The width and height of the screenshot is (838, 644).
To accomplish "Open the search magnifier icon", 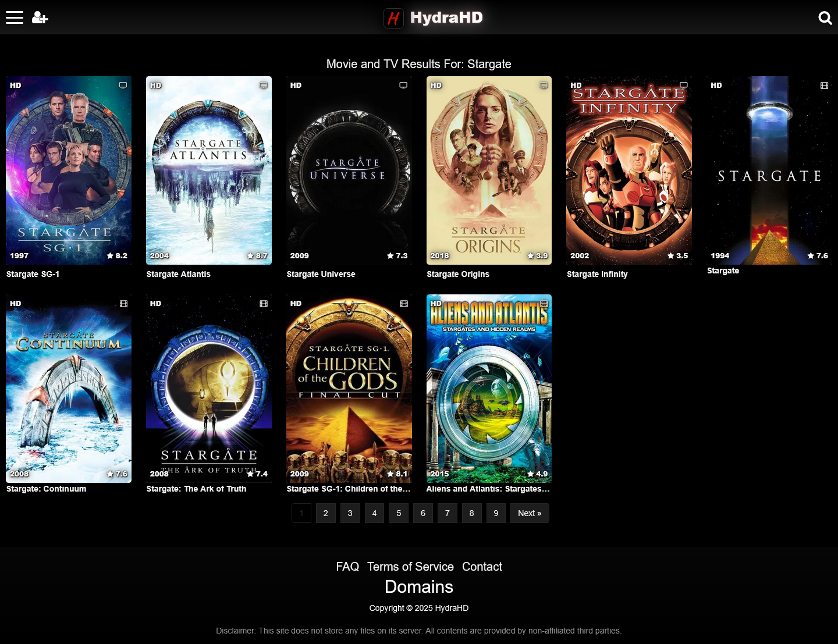I will [825, 18].
